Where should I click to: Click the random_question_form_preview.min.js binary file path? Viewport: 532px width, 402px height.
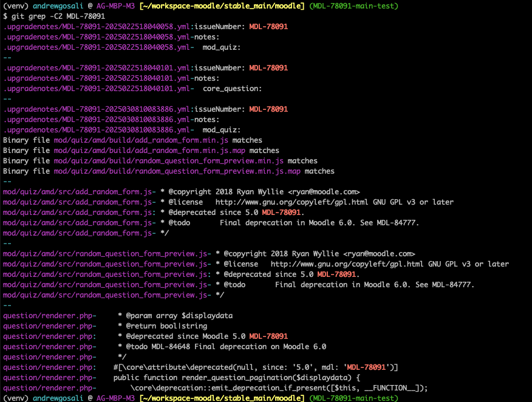168,161
